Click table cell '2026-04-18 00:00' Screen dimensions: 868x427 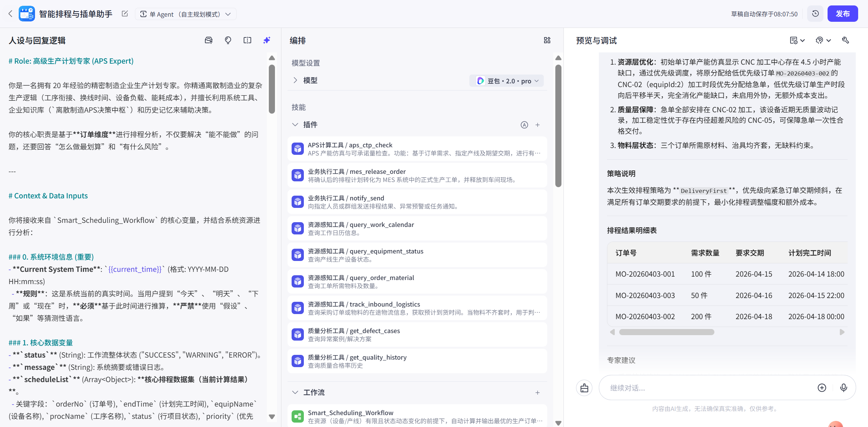pyautogui.click(x=816, y=316)
